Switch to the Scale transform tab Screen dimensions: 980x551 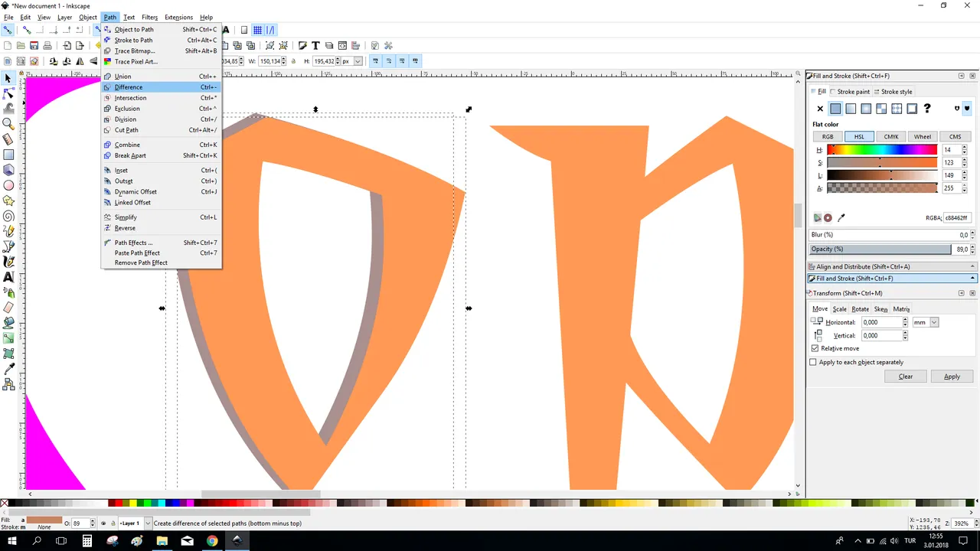tap(840, 309)
